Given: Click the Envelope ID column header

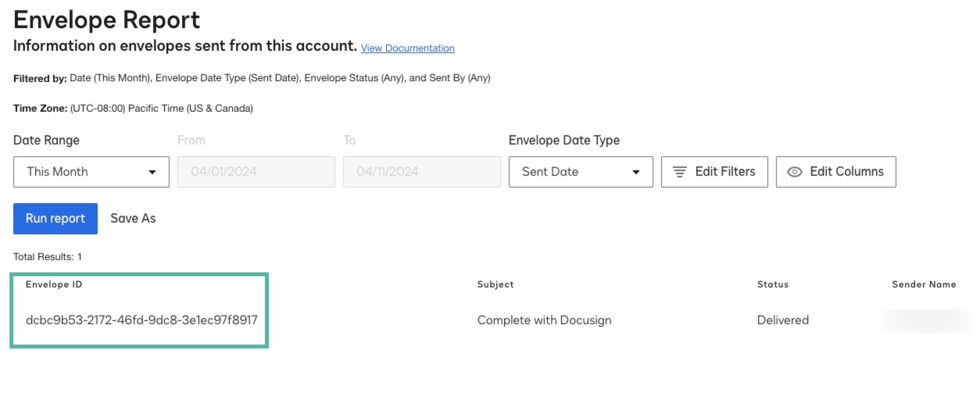Looking at the screenshot, I should [x=54, y=284].
